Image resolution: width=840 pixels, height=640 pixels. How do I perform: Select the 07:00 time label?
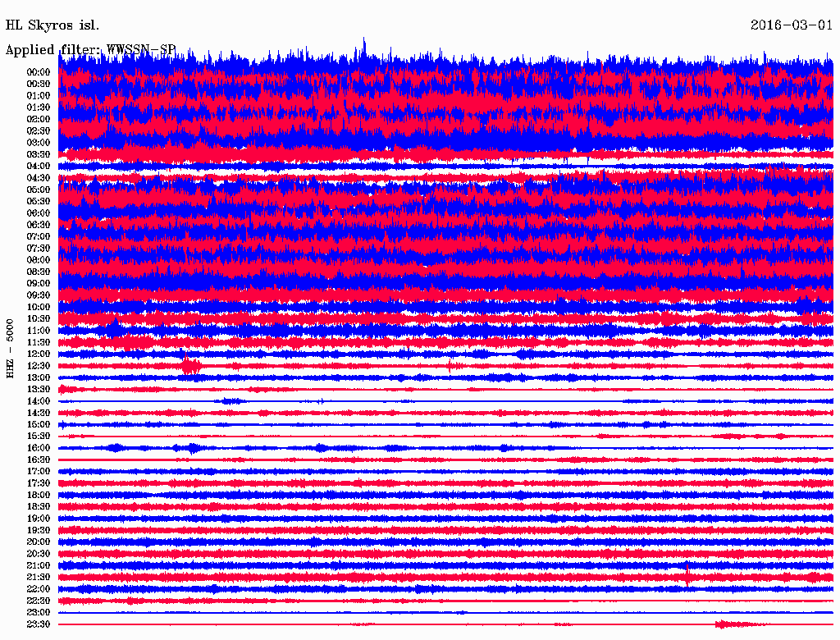[39, 237]
